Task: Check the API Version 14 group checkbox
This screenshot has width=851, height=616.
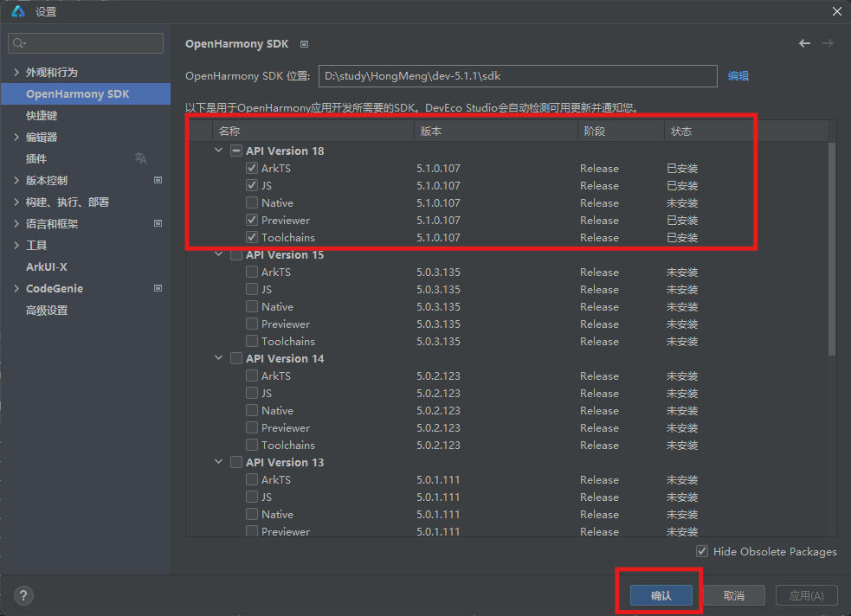Action: tap(236, 358)
